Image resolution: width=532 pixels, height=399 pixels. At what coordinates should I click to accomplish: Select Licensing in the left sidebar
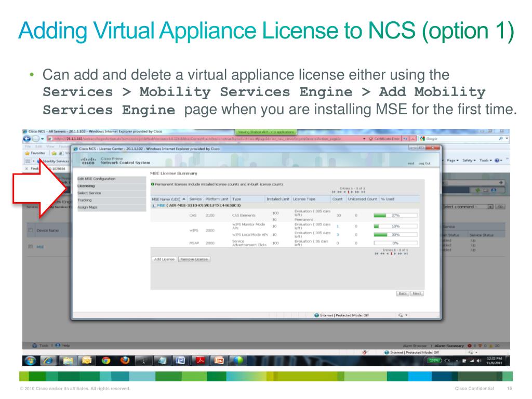(x=86, y=185)
